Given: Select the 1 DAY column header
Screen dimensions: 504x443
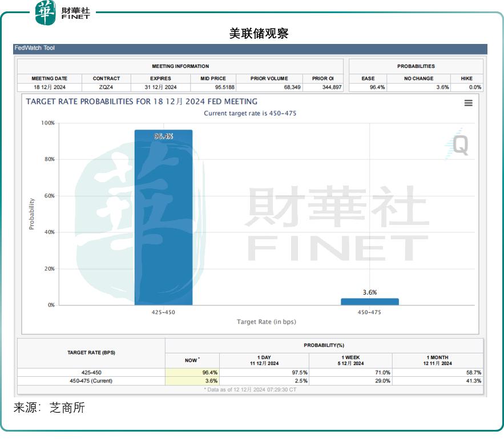Looking at the screenshot, I should point(264,360).
